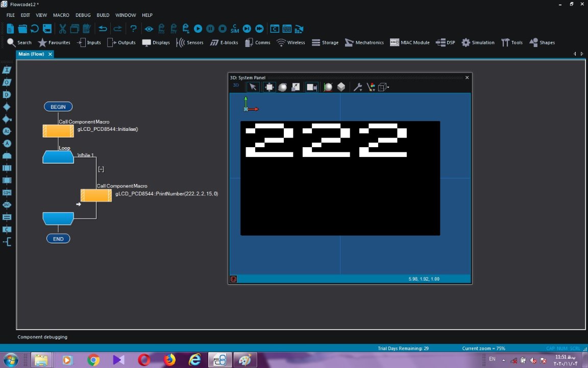Image resolution: width=588 pixels, height=368 pixels.
Task: Open the Displays component dropdown
Action: pyautogui.click(x=156, y=42)
